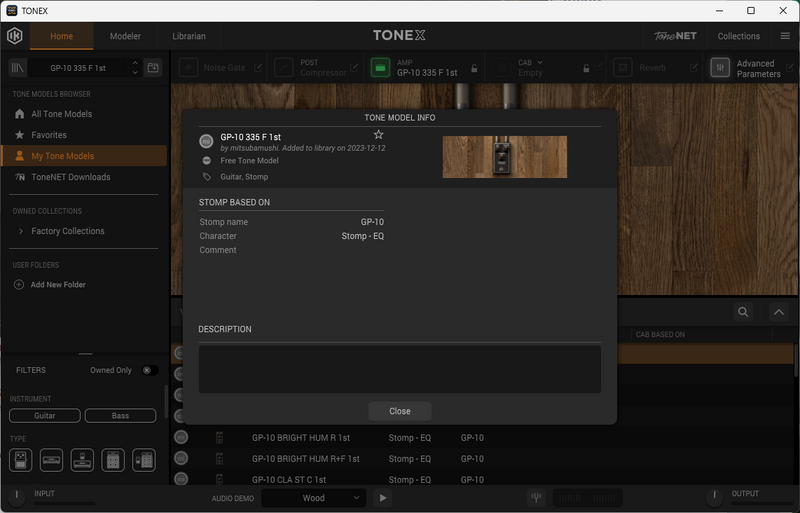This screenshot has width=800, height=513.
Task: Click the AMP lock icon
Action: [474, 68]
